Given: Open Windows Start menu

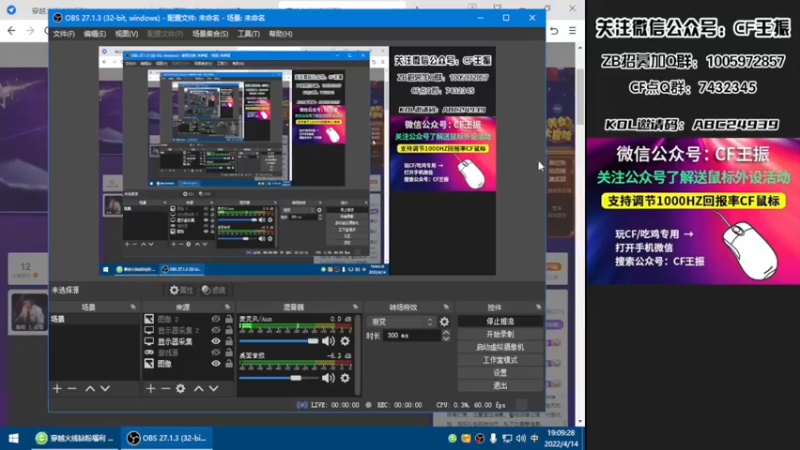Looking at the screenshot, I should point(14,438).
